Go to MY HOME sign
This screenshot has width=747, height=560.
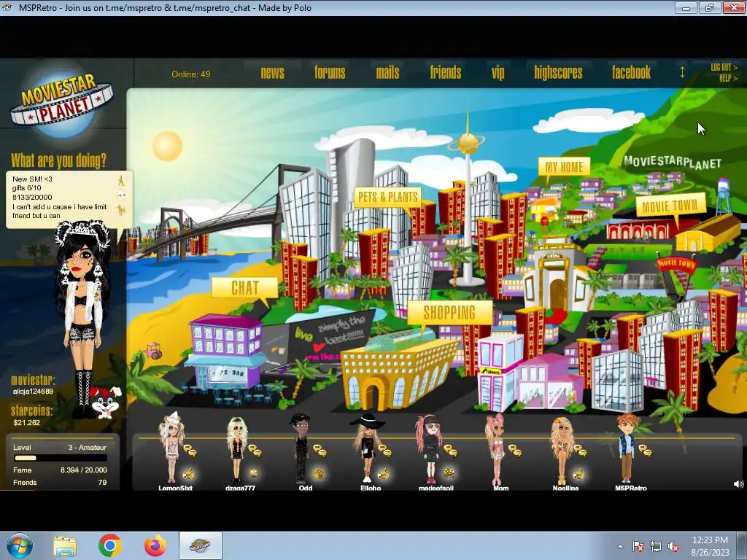pos(564,167)
